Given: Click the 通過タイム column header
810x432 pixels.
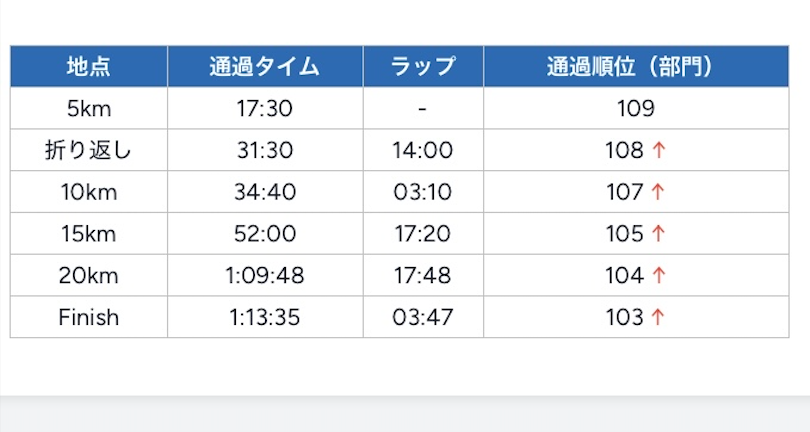Looking at the screenshot, I should tap(265, 67).
